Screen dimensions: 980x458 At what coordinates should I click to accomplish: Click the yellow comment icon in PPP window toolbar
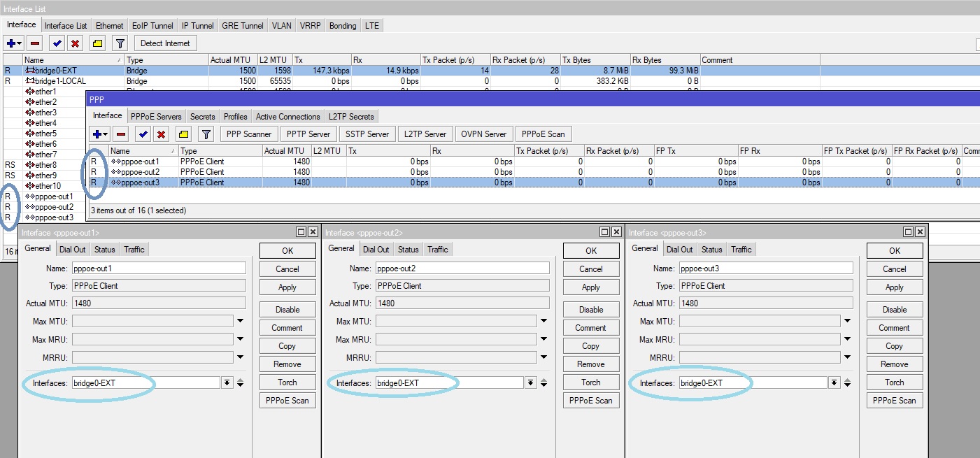[x=184, y=134]
